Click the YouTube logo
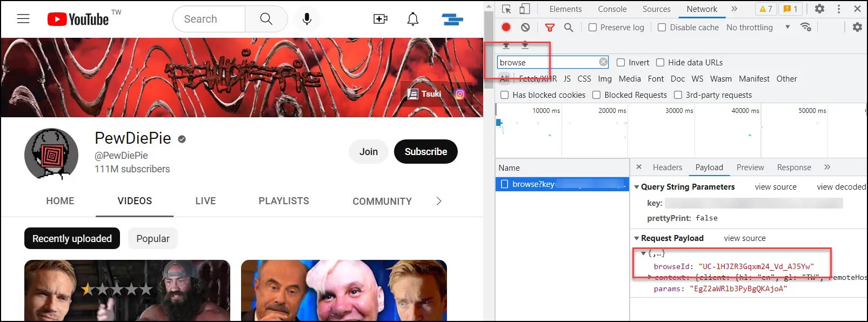The width and height of the screenshot is (868, 322). pyautogui.click(x=78, y=19)
